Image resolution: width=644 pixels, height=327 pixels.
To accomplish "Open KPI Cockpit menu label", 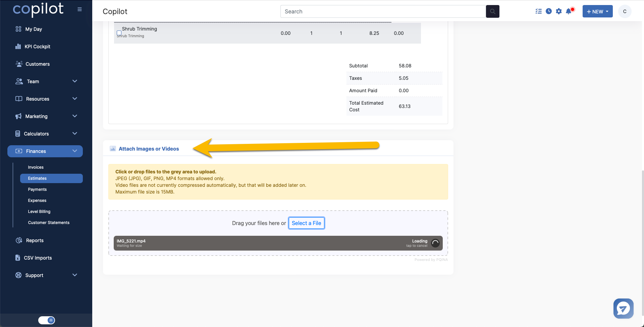I will (37, 47).
